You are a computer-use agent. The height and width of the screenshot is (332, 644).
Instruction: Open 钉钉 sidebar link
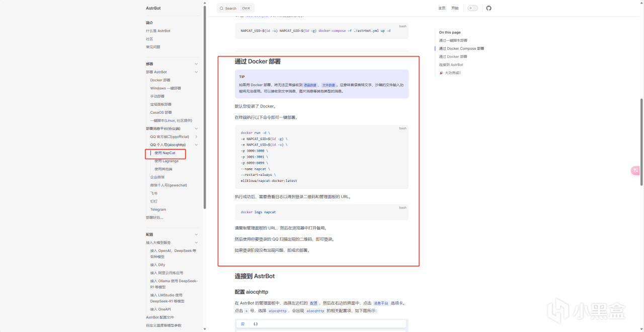153,201
